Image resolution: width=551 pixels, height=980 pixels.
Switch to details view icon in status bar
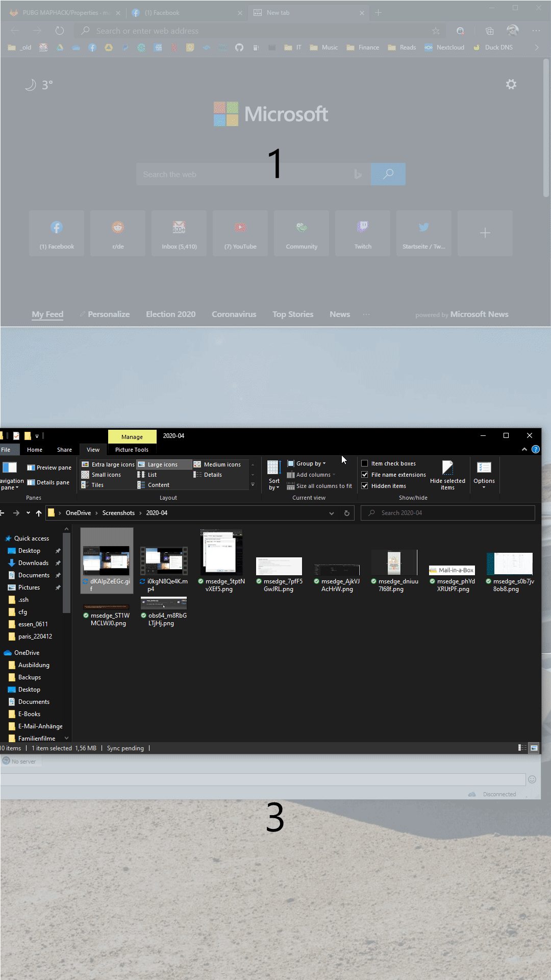coord(522,748)
